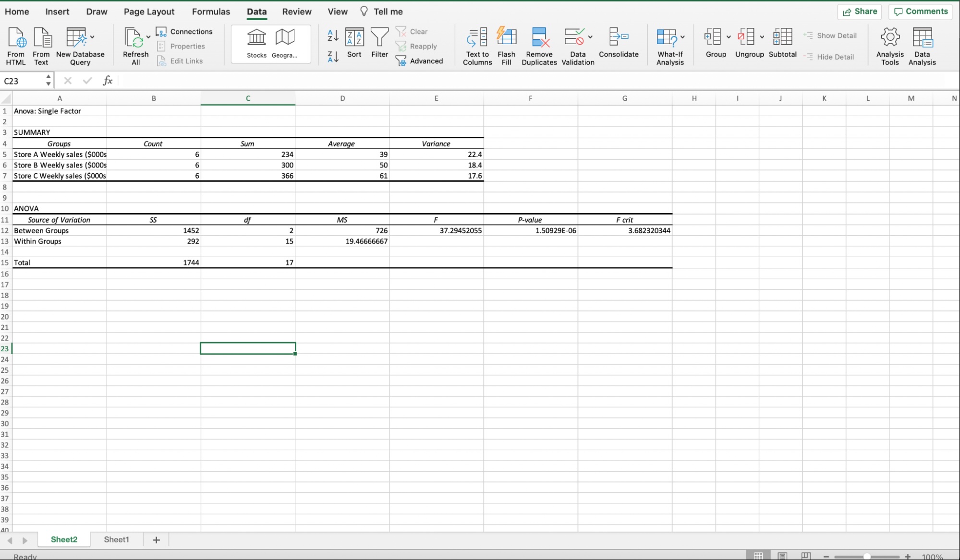Viewport: 960px width, 560px height.
Task: Expand the Group dropdown arrow
Action: (729, 37)
